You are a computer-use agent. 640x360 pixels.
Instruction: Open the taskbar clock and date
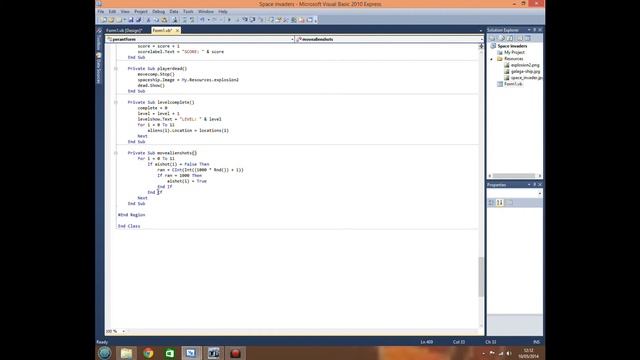529,353
